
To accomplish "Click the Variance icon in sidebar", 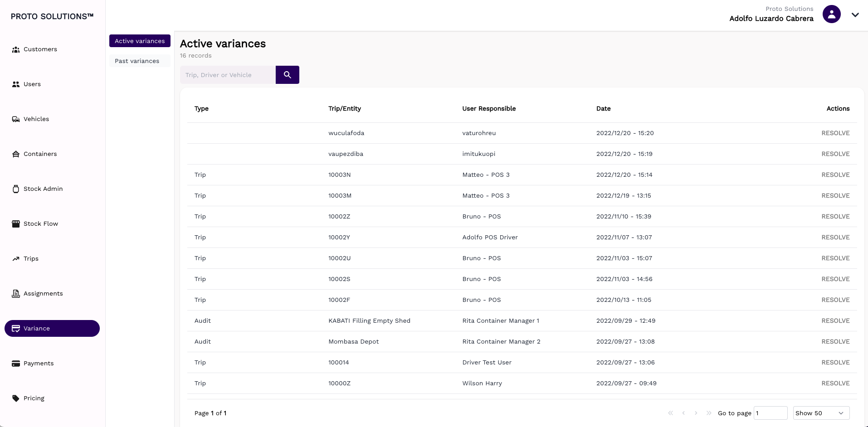I will pos(16,329).
